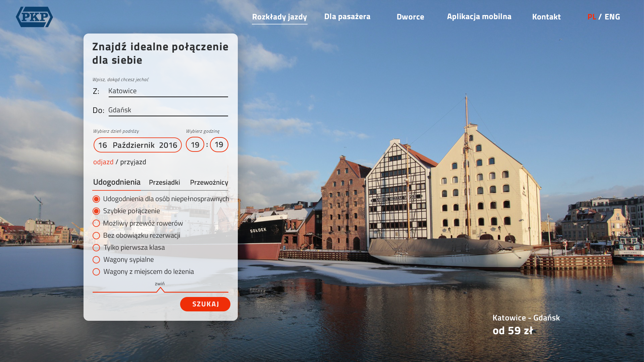
Task: Enable accessibility option for disabled passengers
Action: coord(96,199)
